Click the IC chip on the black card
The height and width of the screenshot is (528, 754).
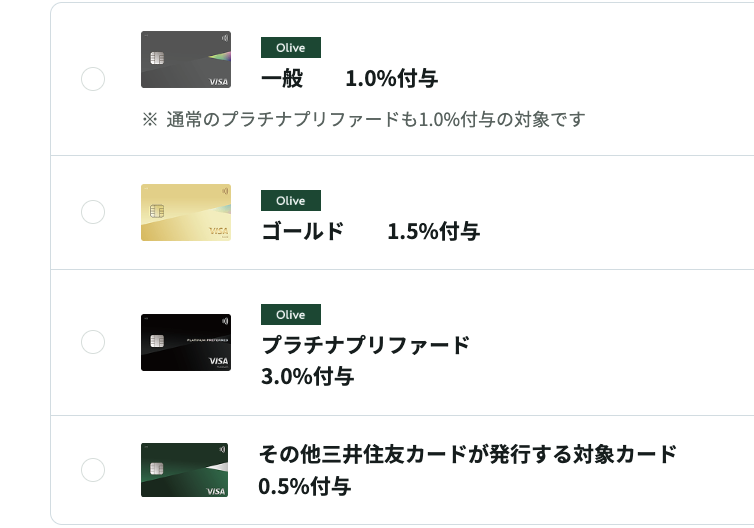[x=156, y=341]
